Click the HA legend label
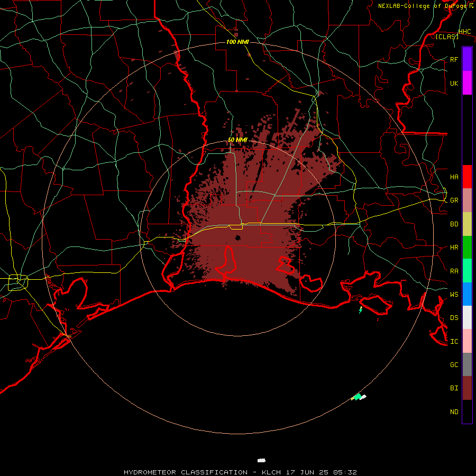The height and width of the screenshot is (476, 476). (x=454, y=177)
